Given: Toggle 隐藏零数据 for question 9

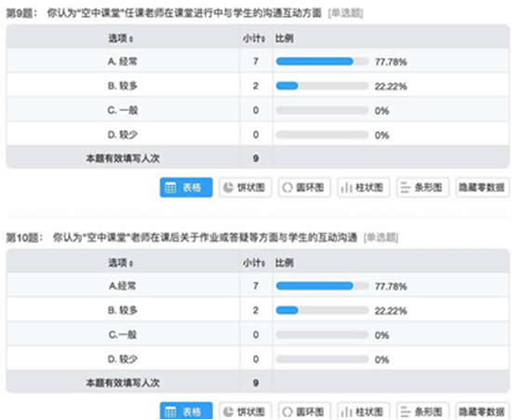Looking at the screenshot, I should click(482, 187).
